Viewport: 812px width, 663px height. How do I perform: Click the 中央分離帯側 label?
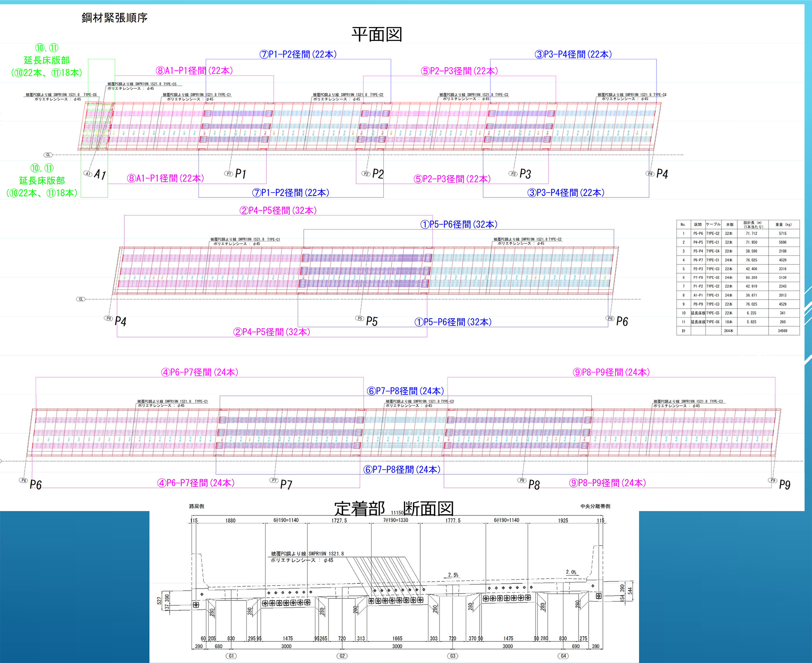[x=595, y=506]
